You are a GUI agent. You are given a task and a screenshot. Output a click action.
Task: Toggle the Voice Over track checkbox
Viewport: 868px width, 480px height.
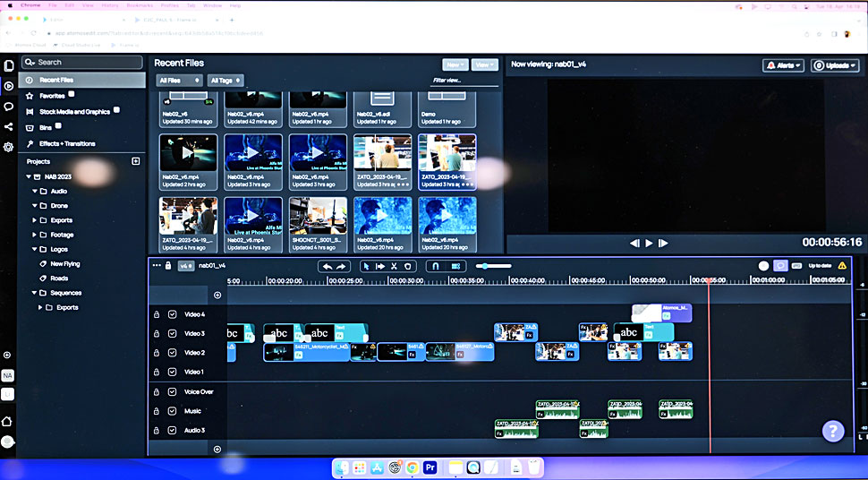pyautogui.click(x=172, y=392)
